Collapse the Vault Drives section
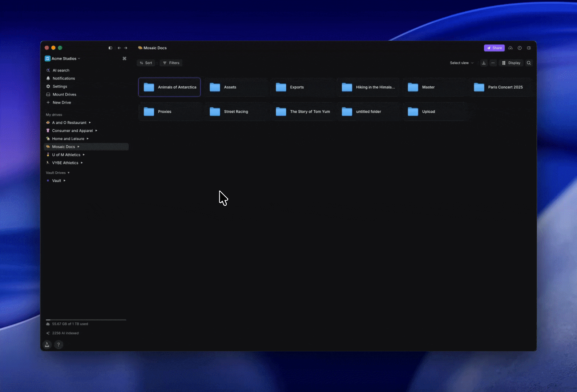 pyautogui.click(x=68, y=173)
